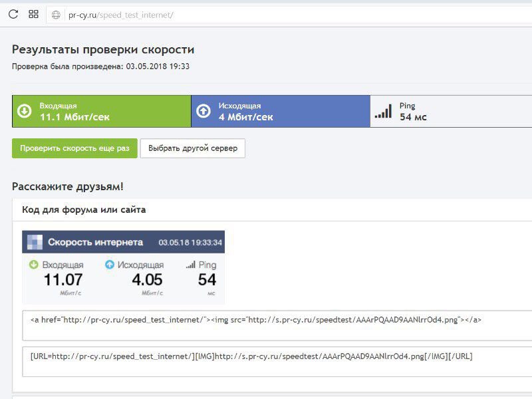Select the incoming speed 11.1 Мбит/сек value

click(x=74, y=117)
